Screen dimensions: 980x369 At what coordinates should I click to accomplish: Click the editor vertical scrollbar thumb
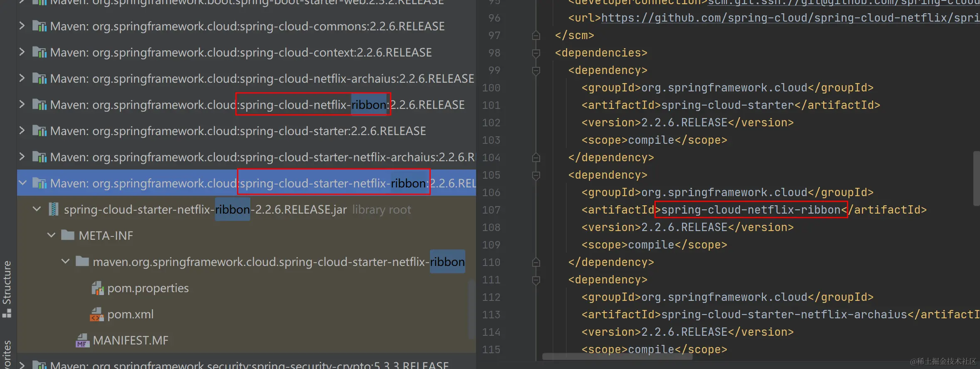pos(976,178)
